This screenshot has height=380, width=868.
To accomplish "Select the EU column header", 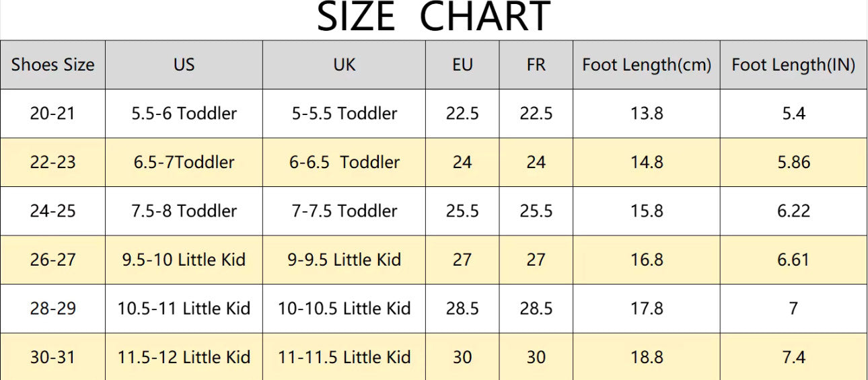I will click(462, 65).
